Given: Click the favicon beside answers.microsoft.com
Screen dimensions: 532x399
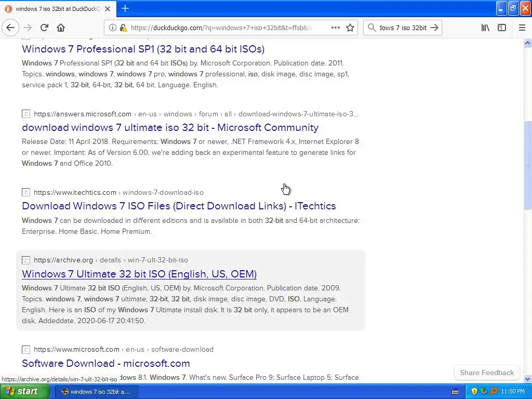Looking at the screenshot, I should 26,114.
